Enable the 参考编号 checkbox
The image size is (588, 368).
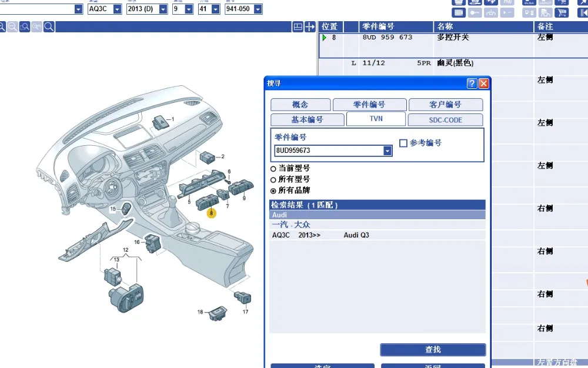pyautogui.click(x=403, y=143)
